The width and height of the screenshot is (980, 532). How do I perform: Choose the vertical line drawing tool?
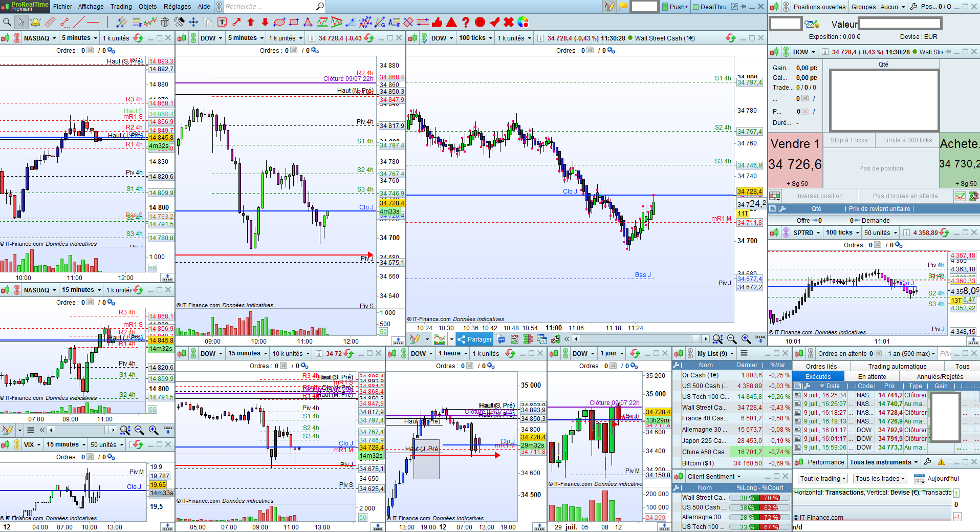(x=107, y=22)
